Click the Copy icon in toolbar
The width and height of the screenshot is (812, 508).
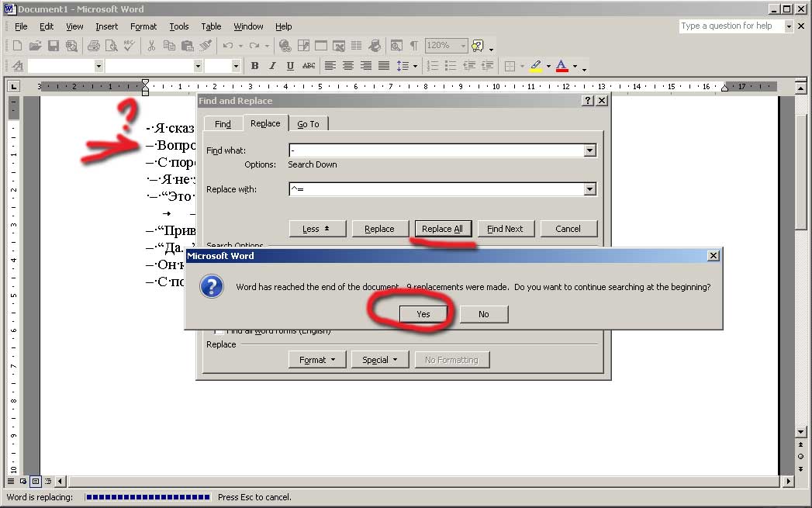(x=169, y=46)
